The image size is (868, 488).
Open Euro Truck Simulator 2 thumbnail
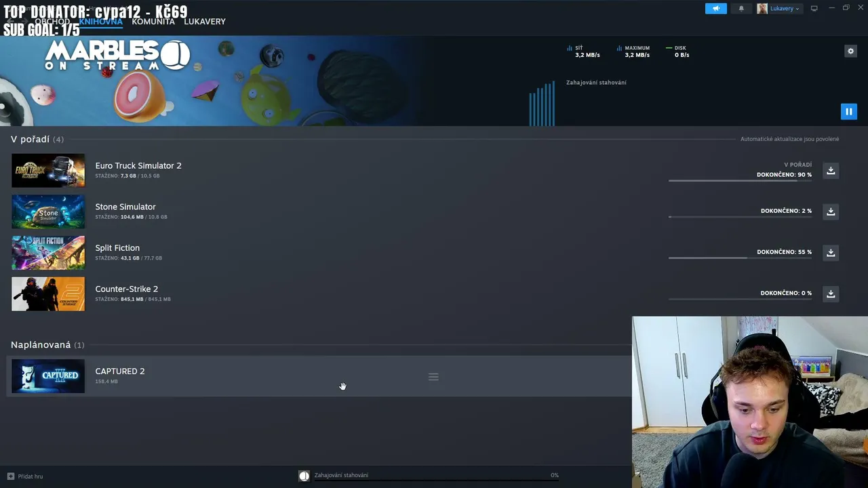(48, 170)
